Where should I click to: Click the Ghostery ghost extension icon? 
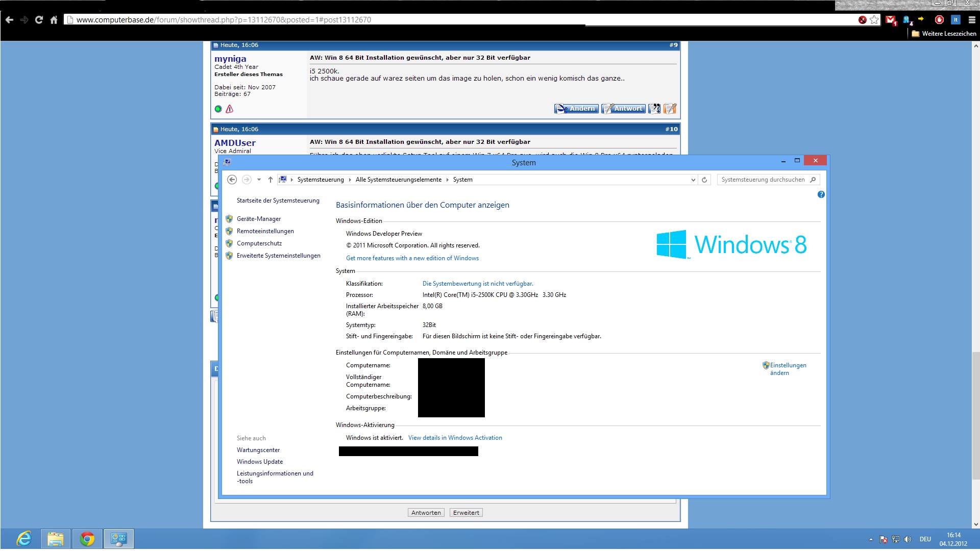907,20
